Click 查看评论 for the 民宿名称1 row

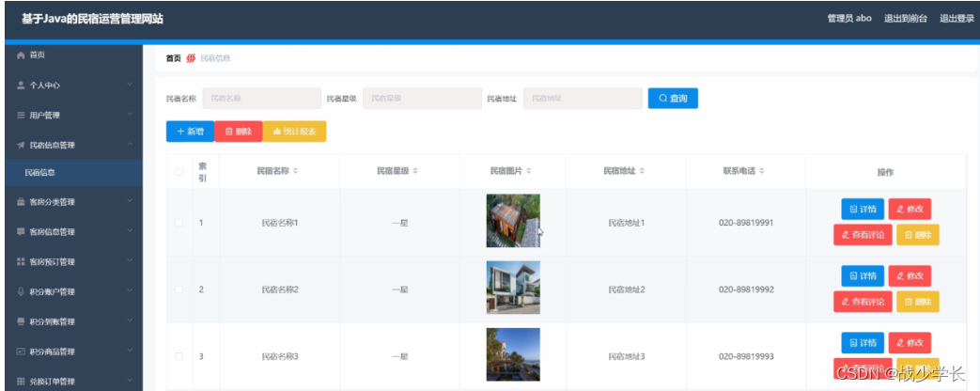[863, 235]
